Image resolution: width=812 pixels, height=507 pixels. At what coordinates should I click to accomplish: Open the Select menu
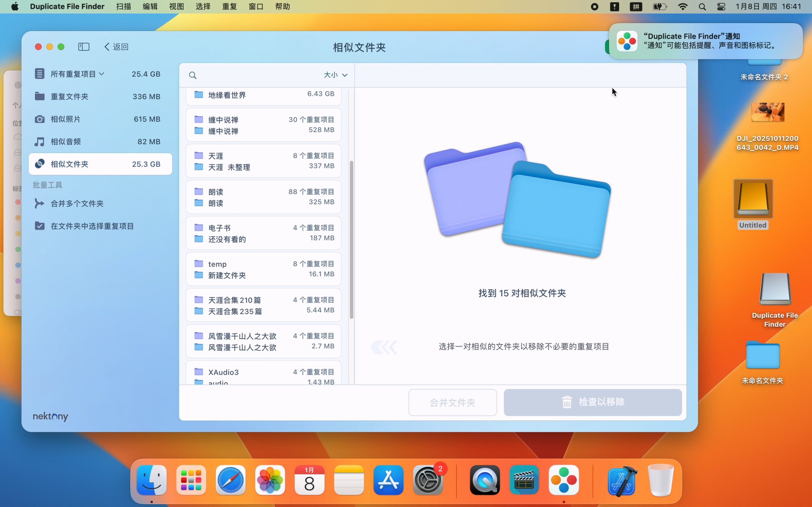(203, 7)
